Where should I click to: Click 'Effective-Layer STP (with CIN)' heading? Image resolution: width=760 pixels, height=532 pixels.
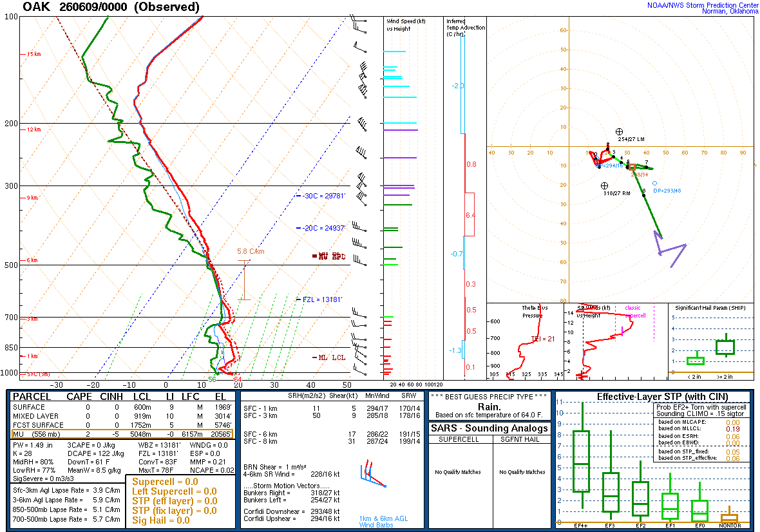pyautogui.click(x=663, y=397)
